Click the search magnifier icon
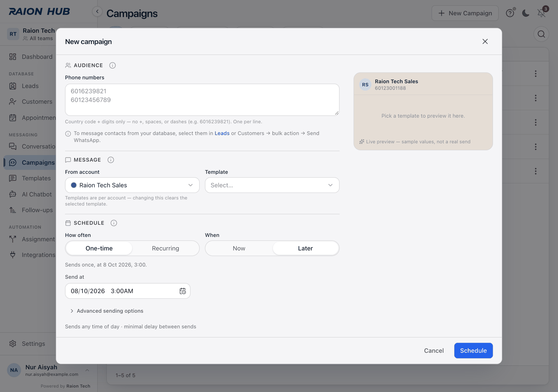Image resolution: width=558 pixels, height=392 pixels. pyautogui.click(x=541, y=34)
